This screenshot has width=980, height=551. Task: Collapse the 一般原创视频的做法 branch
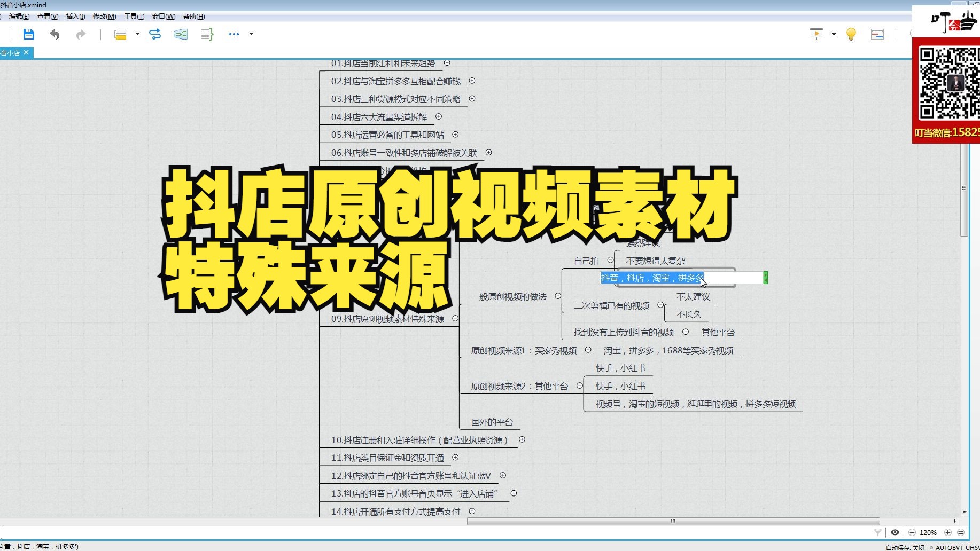point(558,296)
